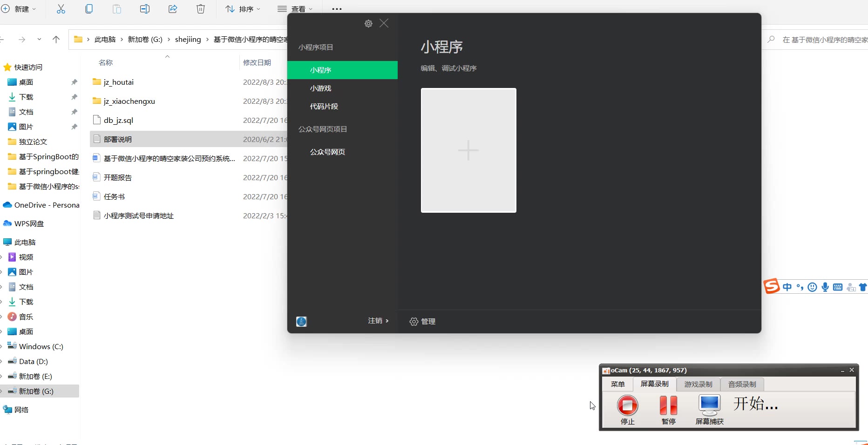Open oCam 菜单 menu
Image resolution: width=868 pixels, height=445 pixels.
tap(617, 384)
